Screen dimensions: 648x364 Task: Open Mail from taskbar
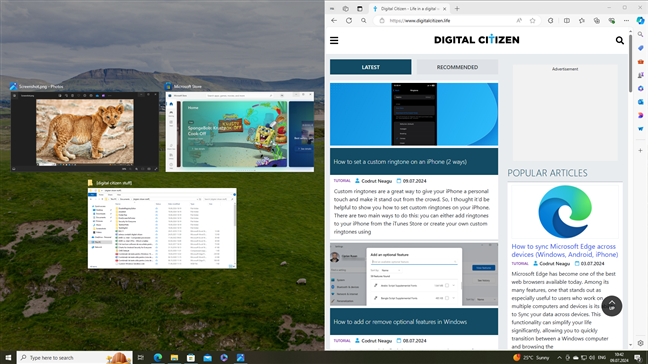207,357
